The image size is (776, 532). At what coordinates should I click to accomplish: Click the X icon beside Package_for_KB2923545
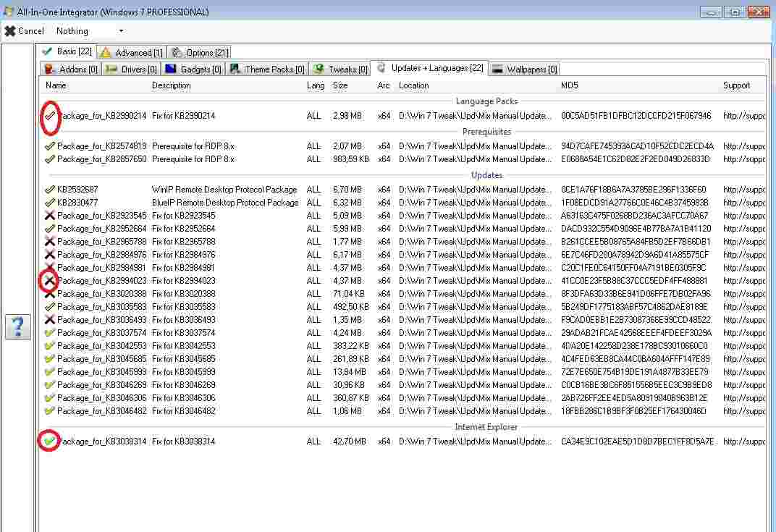point(49,216)
